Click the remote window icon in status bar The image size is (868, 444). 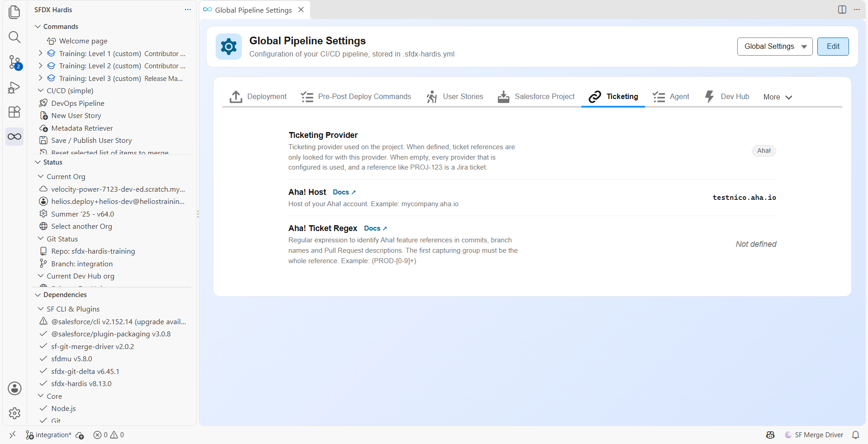point(12,435)
